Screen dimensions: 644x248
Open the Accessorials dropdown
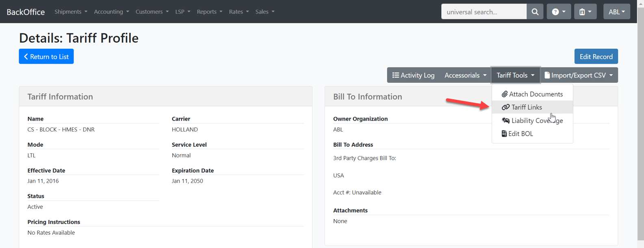[x=465, y=75]
